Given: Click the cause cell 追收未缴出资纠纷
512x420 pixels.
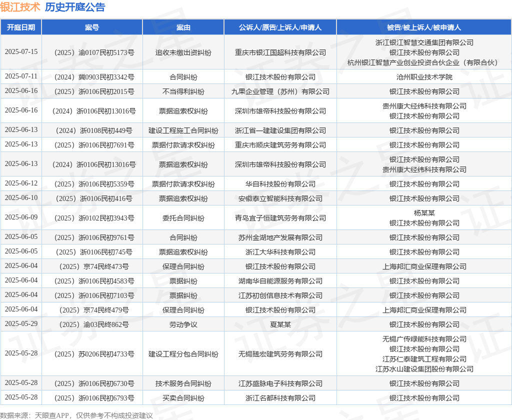Looking at the screenshot, I should (x=183, y=52).
